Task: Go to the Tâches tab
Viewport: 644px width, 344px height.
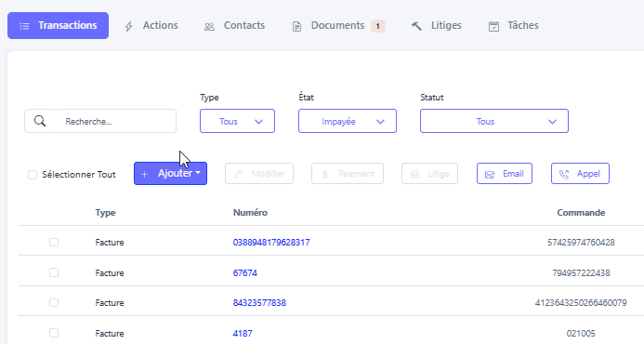Action: click(x=513, y=25)
